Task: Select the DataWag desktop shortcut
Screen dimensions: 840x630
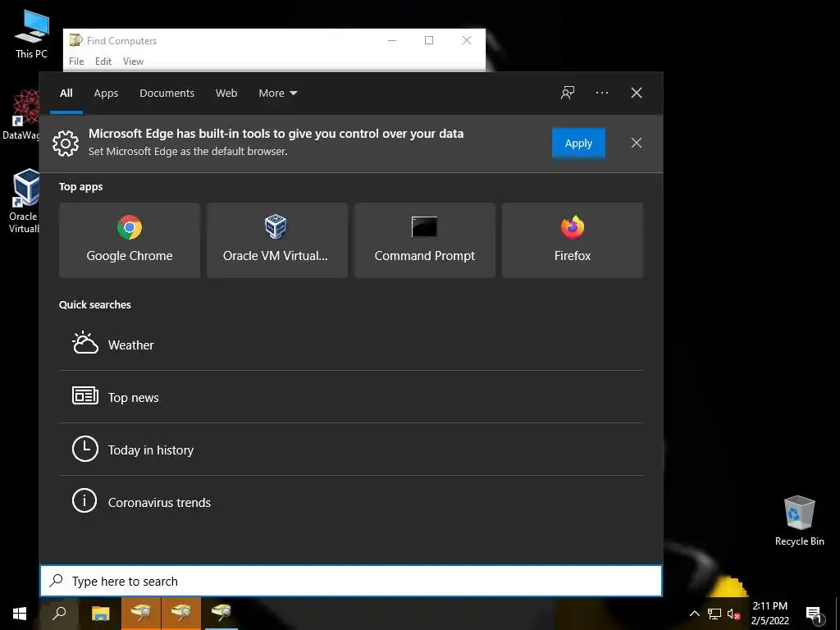Action: coord(21,115)
